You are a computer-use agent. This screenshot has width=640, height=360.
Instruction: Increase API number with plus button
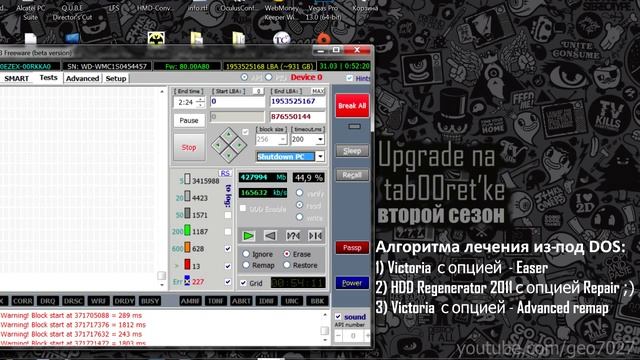pos(367,336)
